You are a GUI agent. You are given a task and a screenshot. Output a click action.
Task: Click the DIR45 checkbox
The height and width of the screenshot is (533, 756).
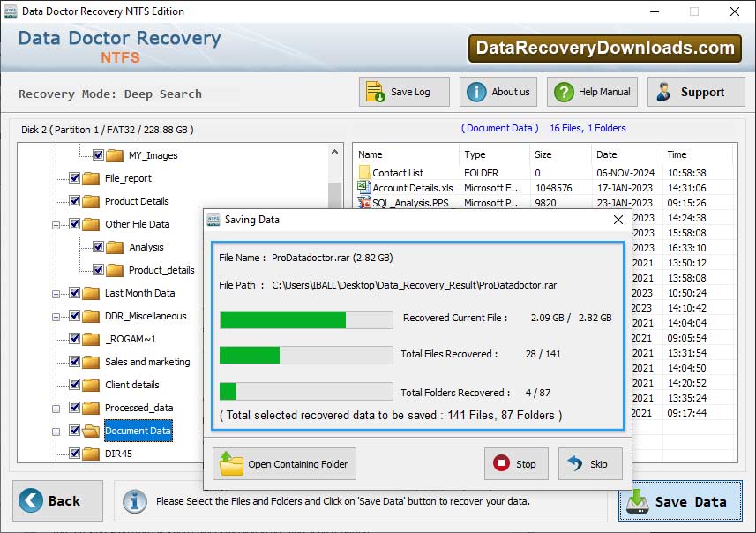74,453
